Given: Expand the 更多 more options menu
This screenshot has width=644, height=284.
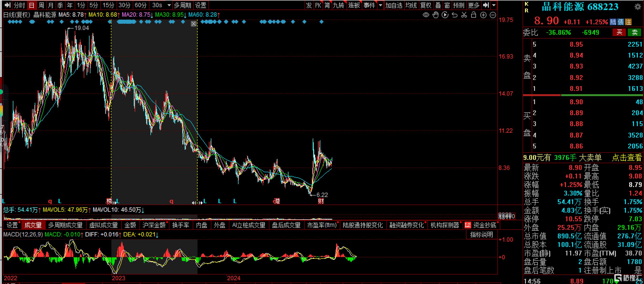Looking at the screenshot, I should (x=474, y=5).
